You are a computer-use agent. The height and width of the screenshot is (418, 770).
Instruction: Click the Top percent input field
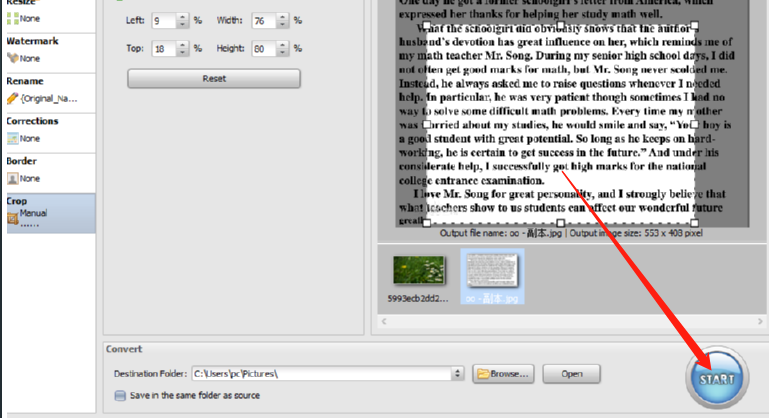click(x=164, y=49)
